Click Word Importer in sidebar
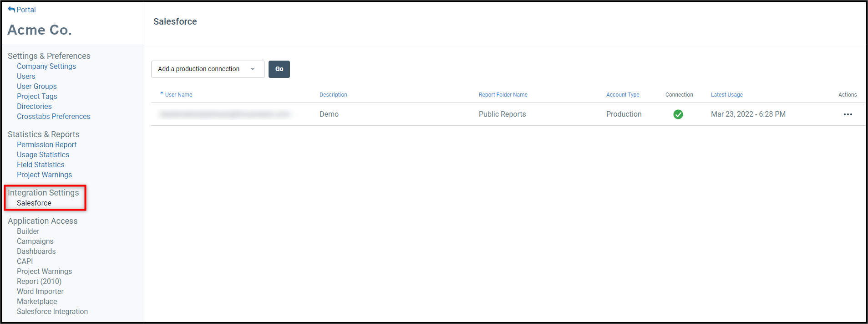Screen dimensions: 868x324 (40, 291)
